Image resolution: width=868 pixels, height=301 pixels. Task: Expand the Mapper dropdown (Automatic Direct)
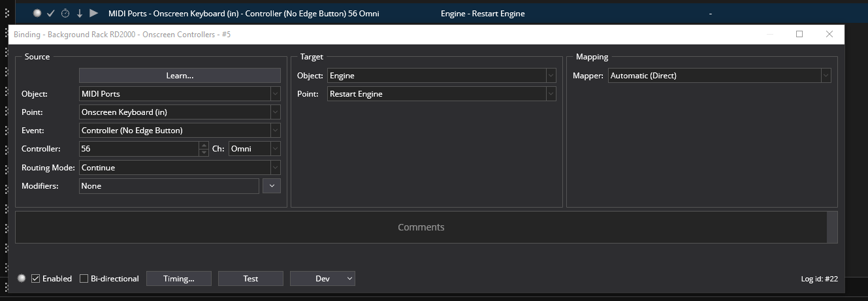(719, 76)
